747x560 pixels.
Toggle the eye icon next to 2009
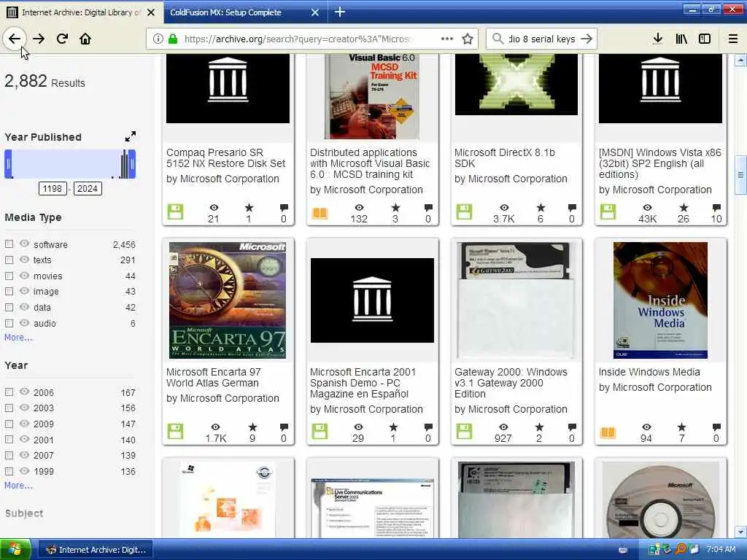[24, 423]
